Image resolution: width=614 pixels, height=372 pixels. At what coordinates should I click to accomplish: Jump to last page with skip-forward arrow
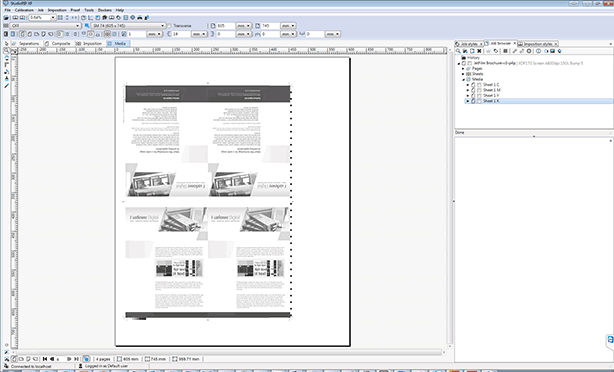tap(76, 359)
